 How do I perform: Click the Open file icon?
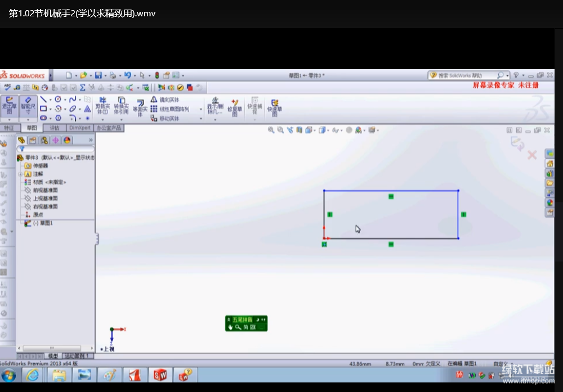pos(83,75)
